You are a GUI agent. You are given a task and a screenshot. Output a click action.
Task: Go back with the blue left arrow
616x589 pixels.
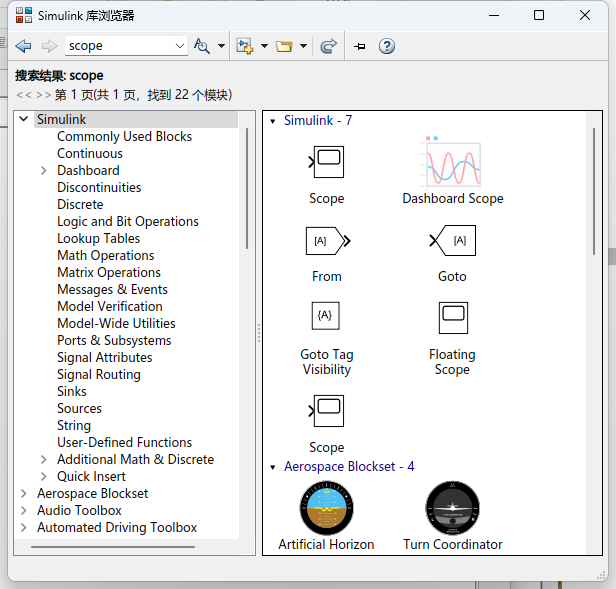click(x=23, y=46)
